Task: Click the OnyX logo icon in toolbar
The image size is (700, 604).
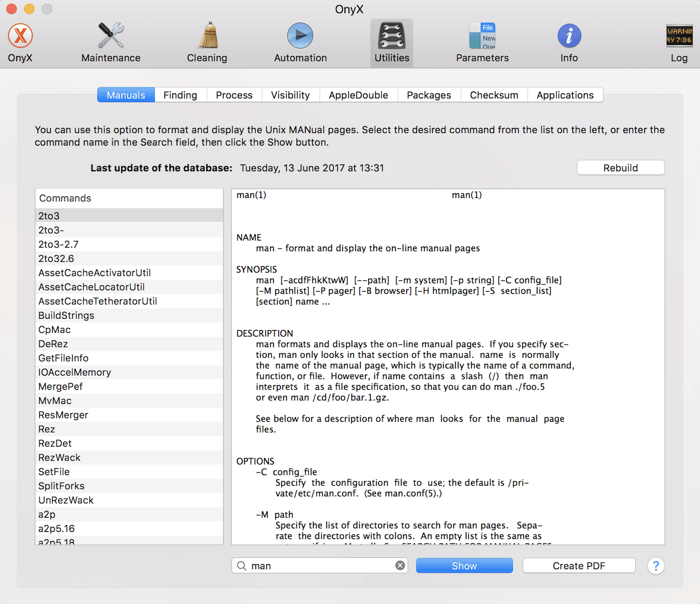Action: point(21,36)
